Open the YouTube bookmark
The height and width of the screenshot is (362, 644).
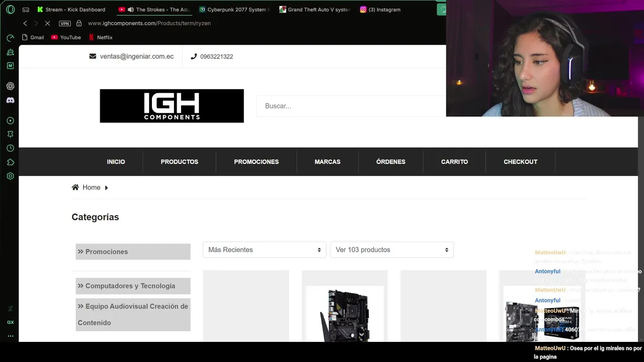(66, 37)
